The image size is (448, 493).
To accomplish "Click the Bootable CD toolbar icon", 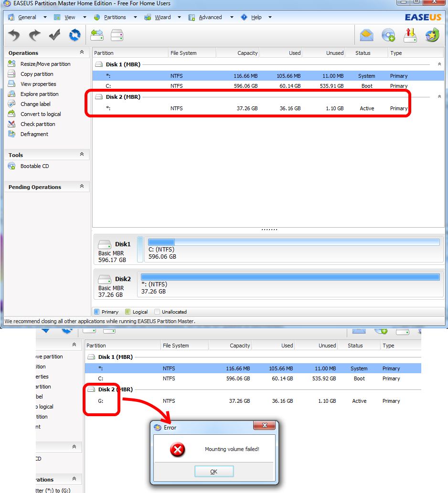I will [x=388, y=35].
